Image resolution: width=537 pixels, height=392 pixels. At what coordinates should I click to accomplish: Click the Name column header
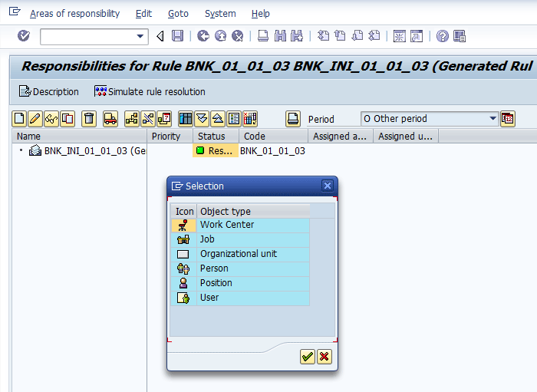(x=80, y=137)
